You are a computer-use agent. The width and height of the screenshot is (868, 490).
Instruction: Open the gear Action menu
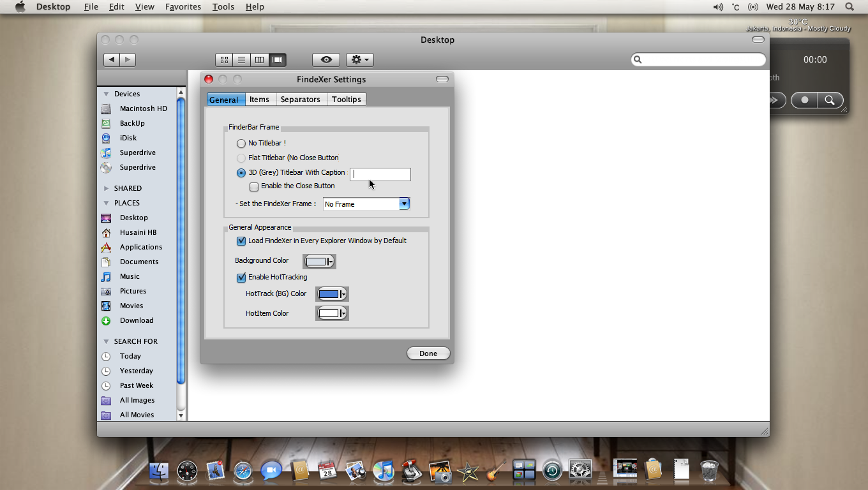coord(360,60)
